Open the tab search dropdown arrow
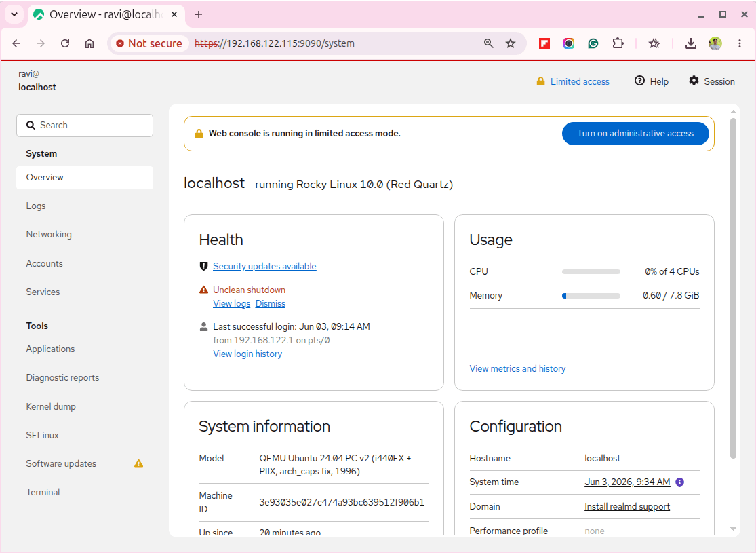Screen dimensions: 756x553 pos(14,14)
